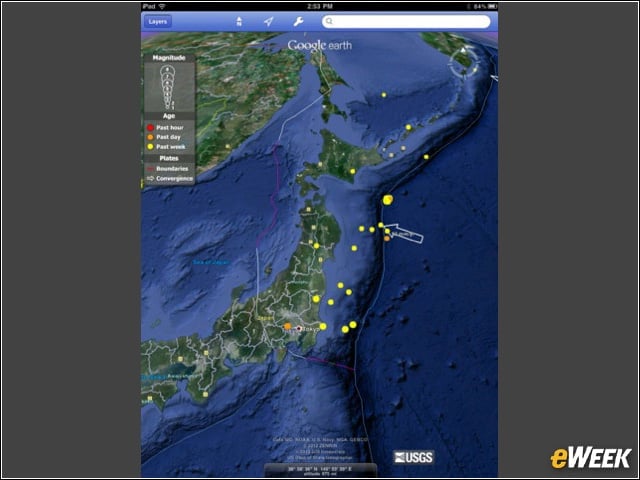Open settings wrench icon
640x480 pixels.
(298, 22)
